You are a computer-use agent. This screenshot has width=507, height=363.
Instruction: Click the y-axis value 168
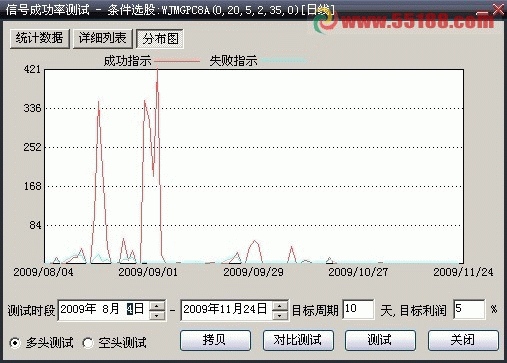32,186
